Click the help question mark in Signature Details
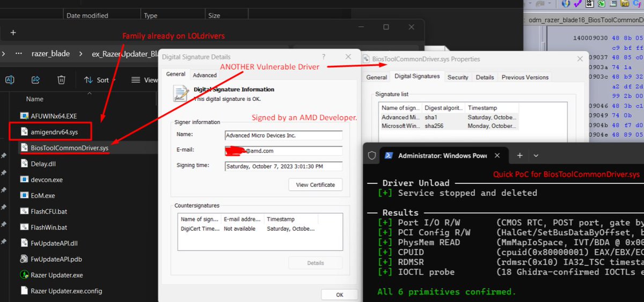Viewport: 644px width, 302px height. click(x=323, y=57)
